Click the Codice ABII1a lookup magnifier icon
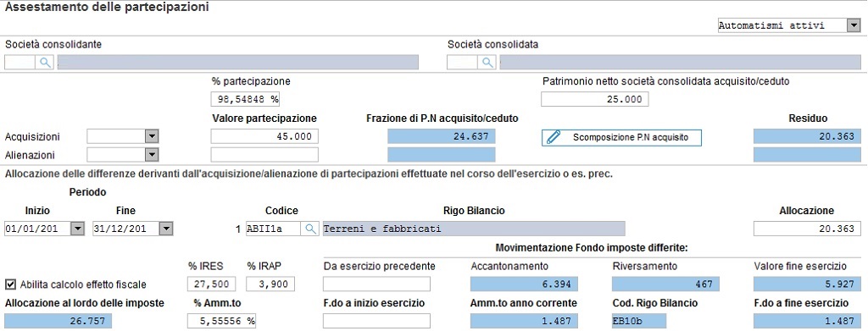The height and width of the screenshot is (331, 868). coord(310,229)
